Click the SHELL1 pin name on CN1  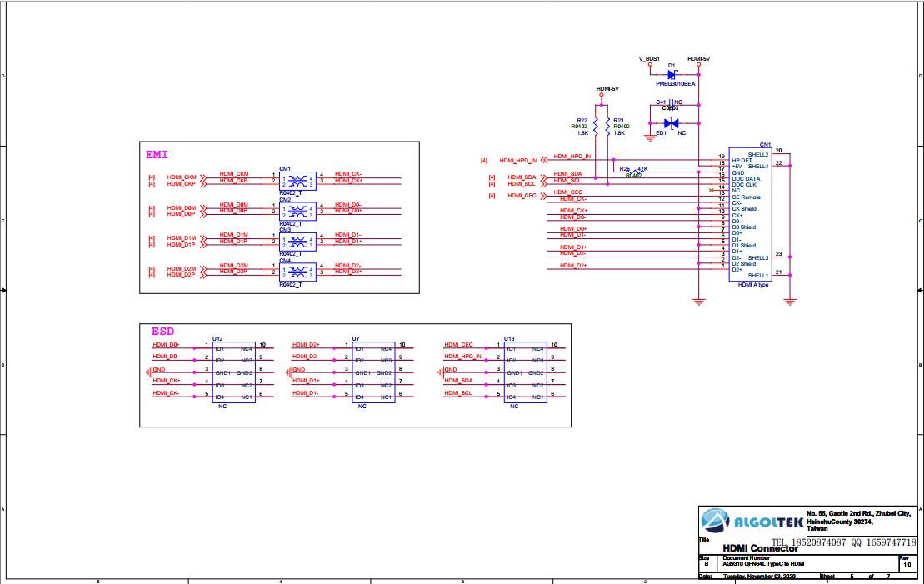pyautogui.click(x=758, y=276)
